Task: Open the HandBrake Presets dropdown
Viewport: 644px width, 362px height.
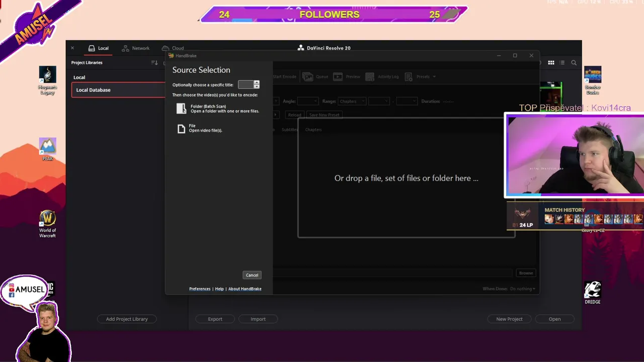Action: 421,76
